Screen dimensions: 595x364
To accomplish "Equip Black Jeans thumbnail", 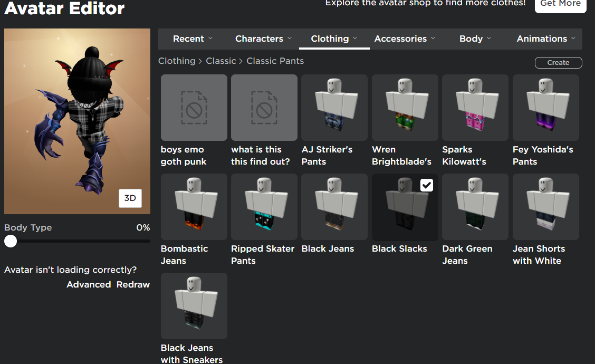I will (x=334, y=207).
